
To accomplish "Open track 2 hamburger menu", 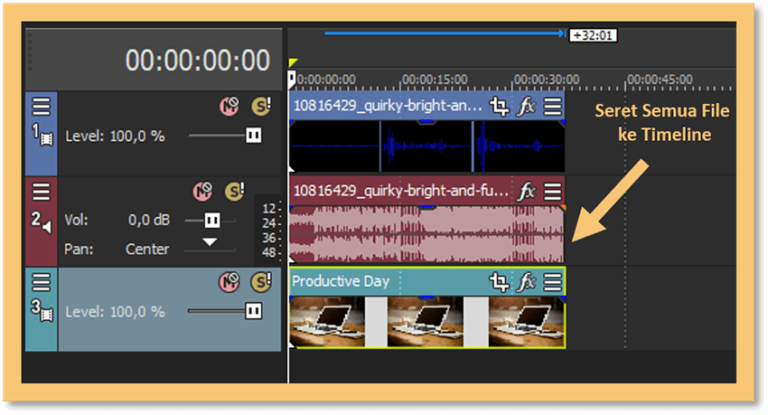I will click(x=41, y=192).
